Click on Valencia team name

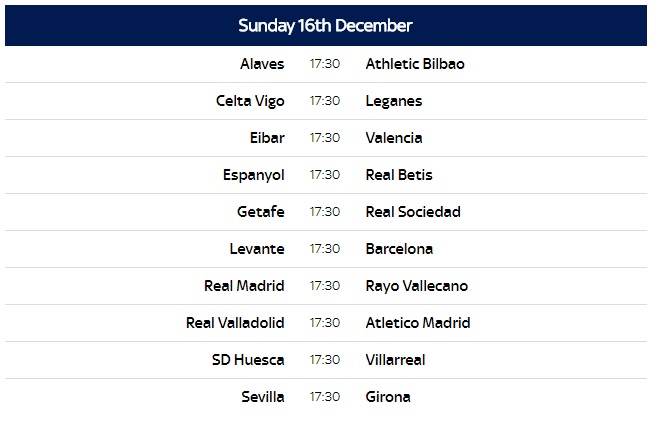click(394, 138)
